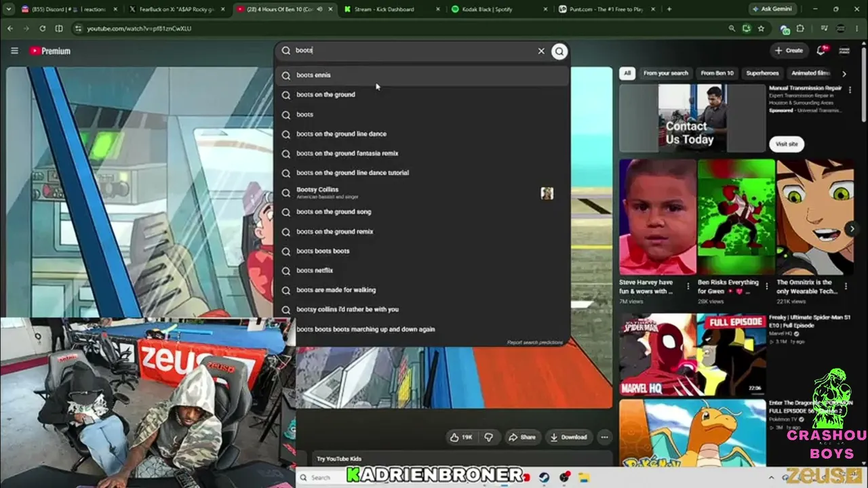Select the 'From your search' filter chip
The image size is (868, 488).
665,73
